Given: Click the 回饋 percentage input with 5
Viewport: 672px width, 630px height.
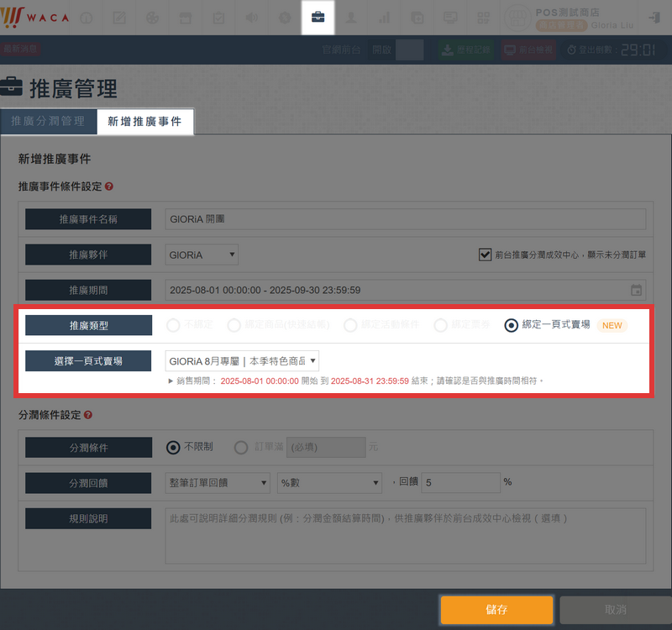Looking at the screenshot, I should (x=460, y=482).
